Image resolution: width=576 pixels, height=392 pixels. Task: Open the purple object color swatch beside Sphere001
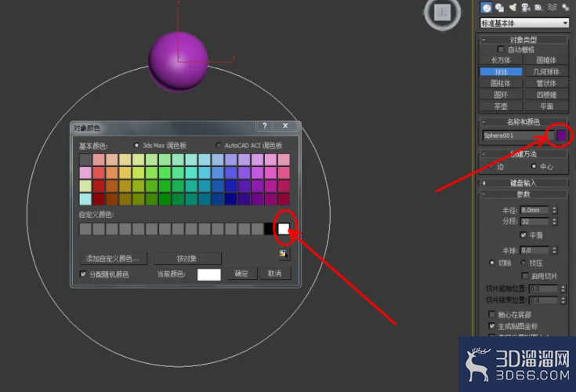pyautogui.click(x=561, y=136)
